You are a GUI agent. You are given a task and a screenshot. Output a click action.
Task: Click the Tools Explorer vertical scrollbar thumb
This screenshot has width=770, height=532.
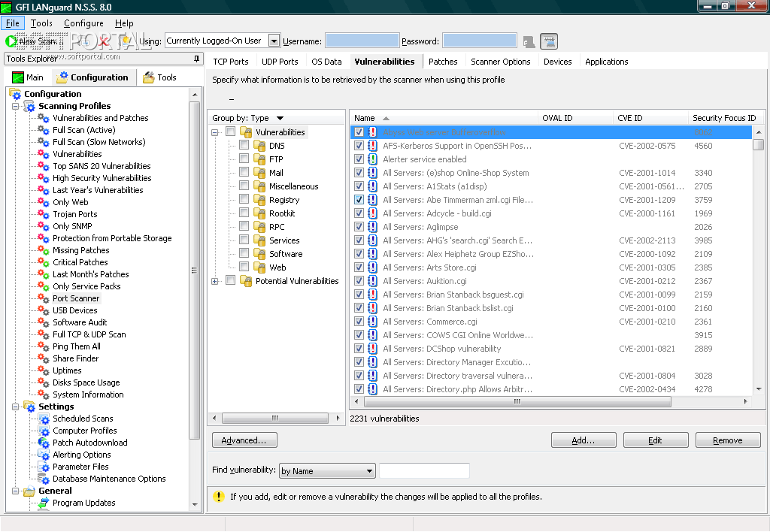click(x=195, y=270)
